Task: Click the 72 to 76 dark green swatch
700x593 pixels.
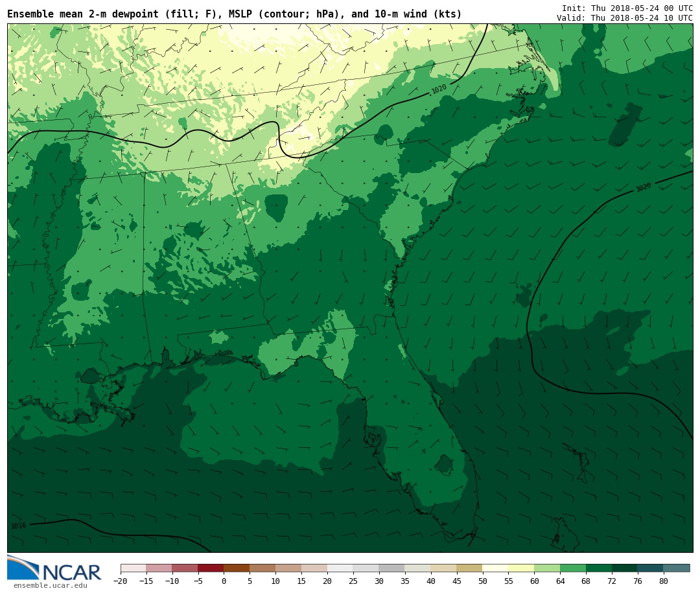Action: 625,568
